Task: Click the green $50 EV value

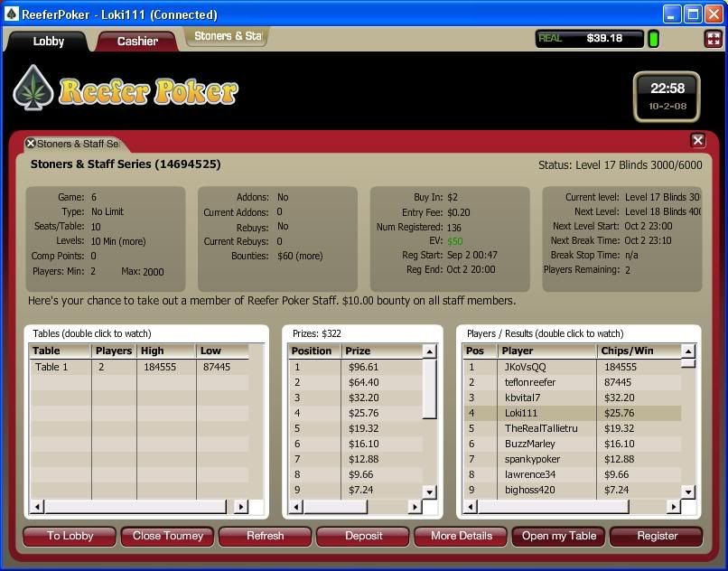Action: tap(455, 241)
